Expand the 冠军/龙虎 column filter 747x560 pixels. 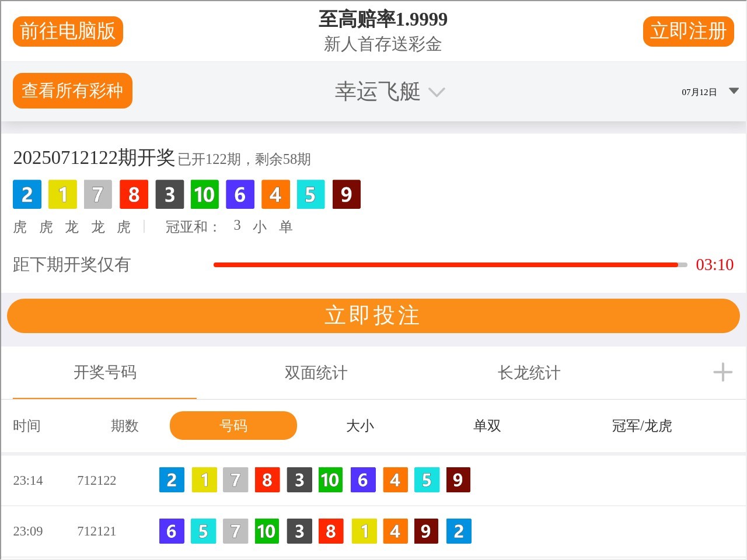[x=641, y=426]
